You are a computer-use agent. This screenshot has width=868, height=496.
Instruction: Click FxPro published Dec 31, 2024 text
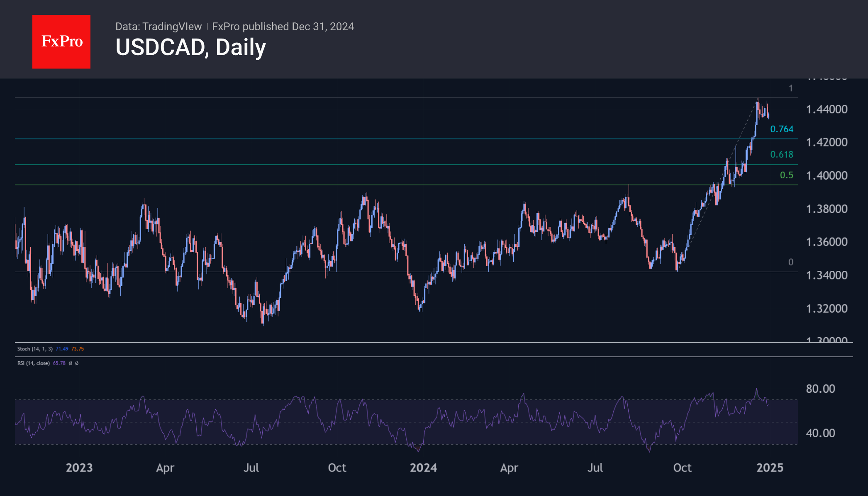(283, 27)
